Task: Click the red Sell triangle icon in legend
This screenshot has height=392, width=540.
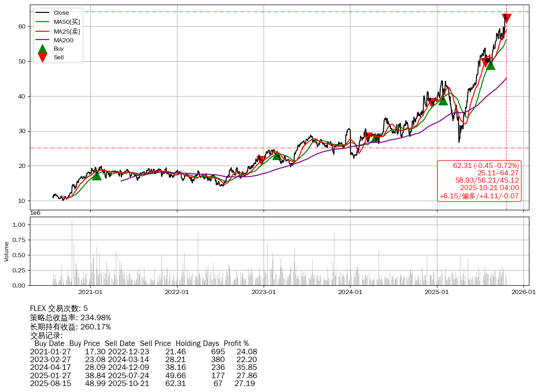Action: (x=42, y=58)
